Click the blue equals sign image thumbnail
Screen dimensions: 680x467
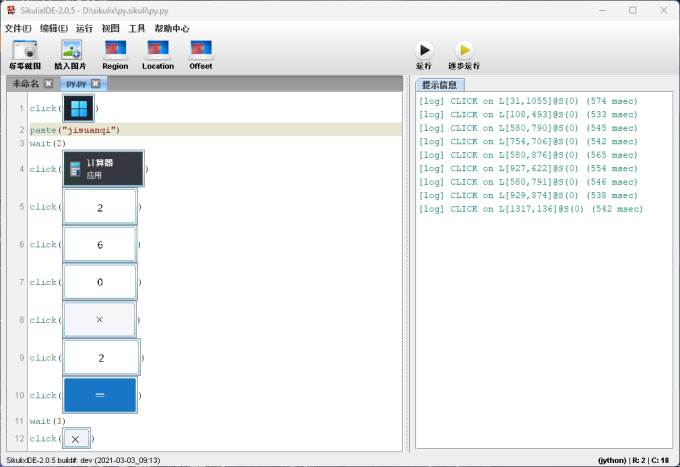(x=100, y=395)
